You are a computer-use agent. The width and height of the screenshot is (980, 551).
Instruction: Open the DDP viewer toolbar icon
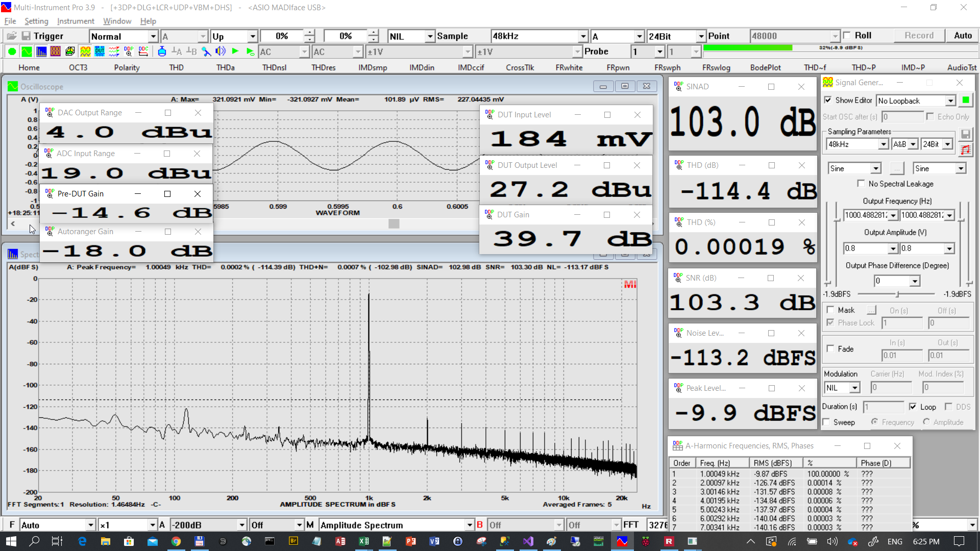coord(129,52)
